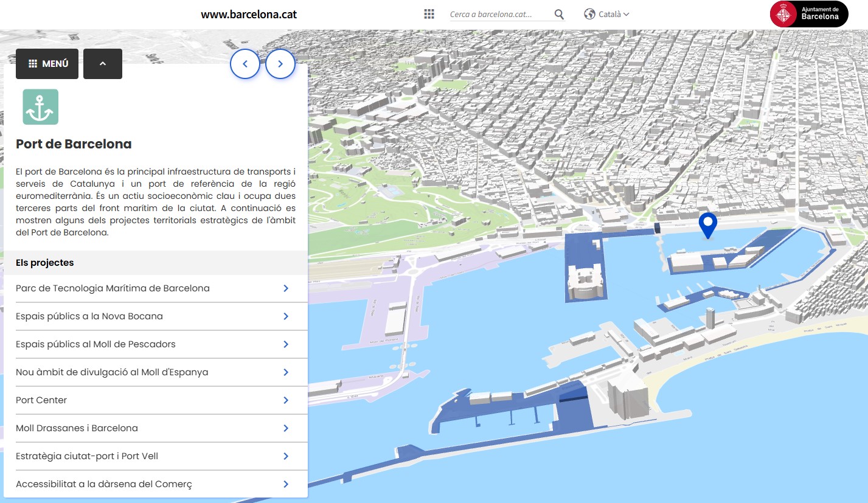Open the grid apps menu beside the search bar
This screenshot has width=868, height=503.
pos(428,13)
